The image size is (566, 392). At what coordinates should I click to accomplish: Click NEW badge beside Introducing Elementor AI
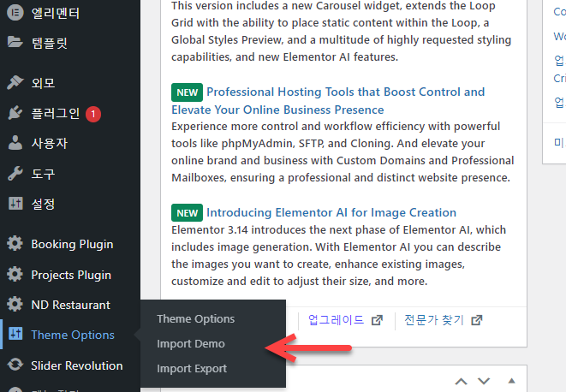pyautogui.click(x=187, y=212)
